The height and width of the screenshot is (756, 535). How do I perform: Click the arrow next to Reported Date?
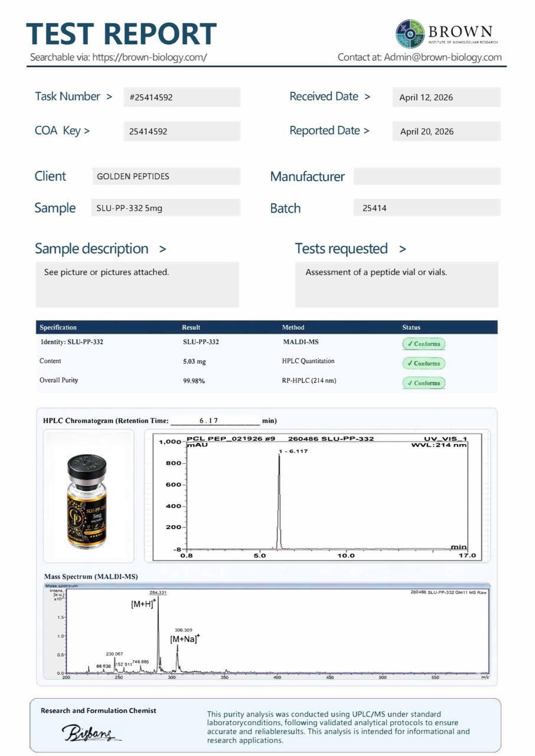coord(366,131)
